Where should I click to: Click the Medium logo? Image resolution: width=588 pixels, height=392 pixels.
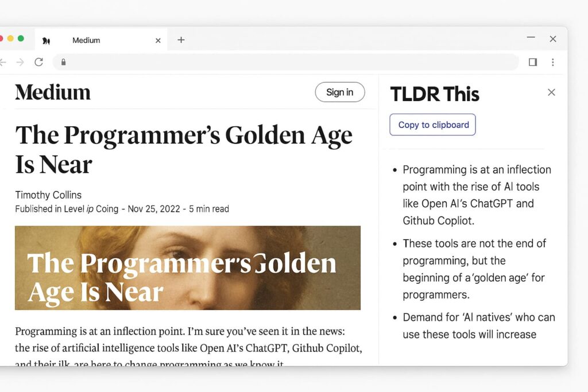[53, 92]
